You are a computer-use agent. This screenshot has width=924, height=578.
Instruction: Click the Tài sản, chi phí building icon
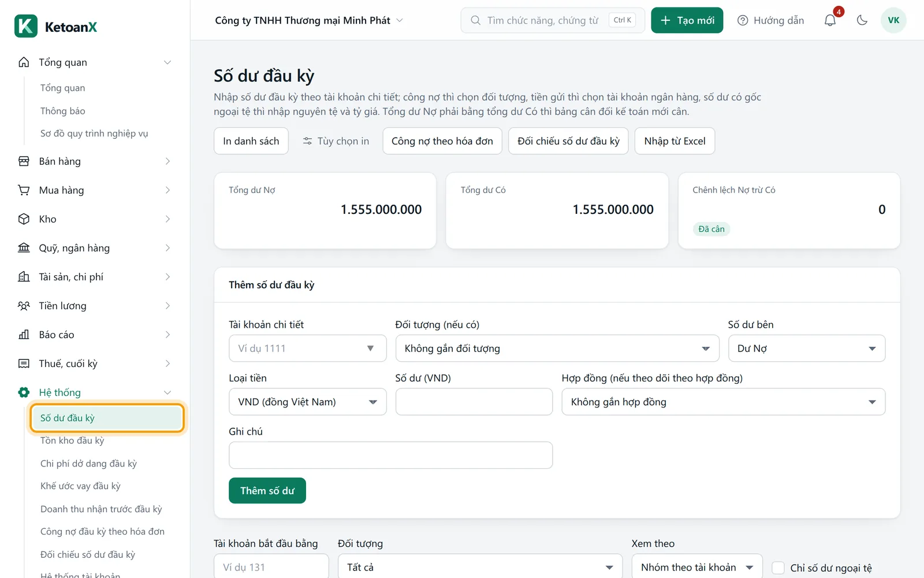coord(24,277)
